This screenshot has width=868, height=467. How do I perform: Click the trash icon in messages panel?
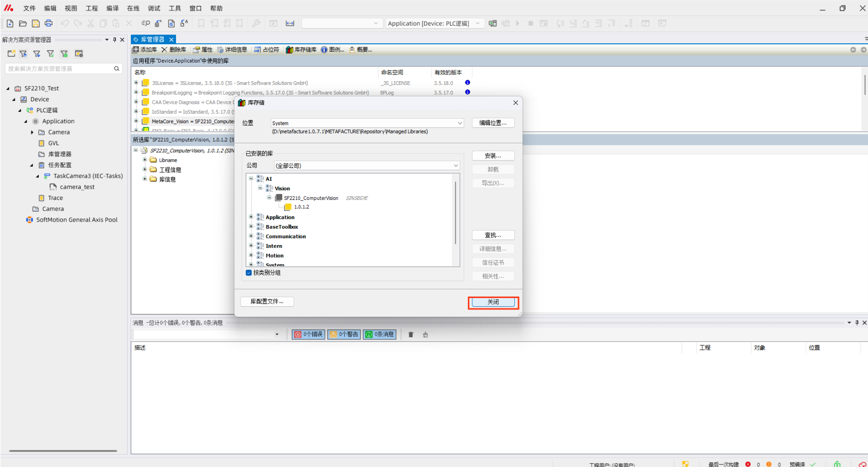tap(411, 335)
